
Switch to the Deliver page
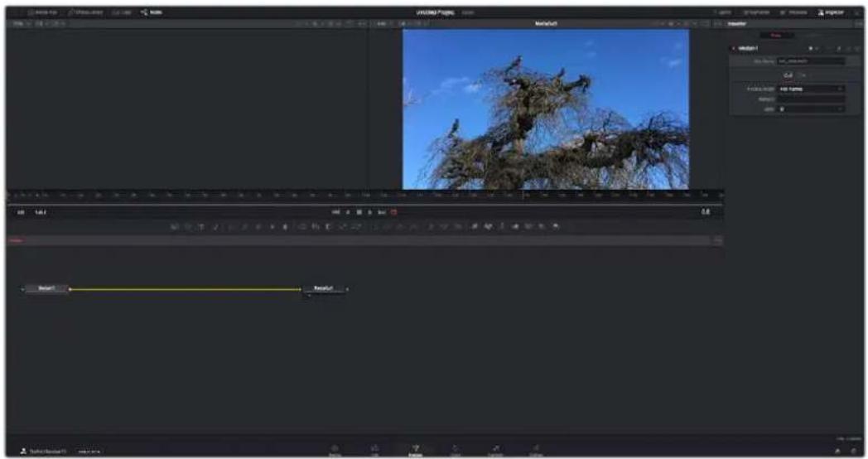(x=536, y=450)
